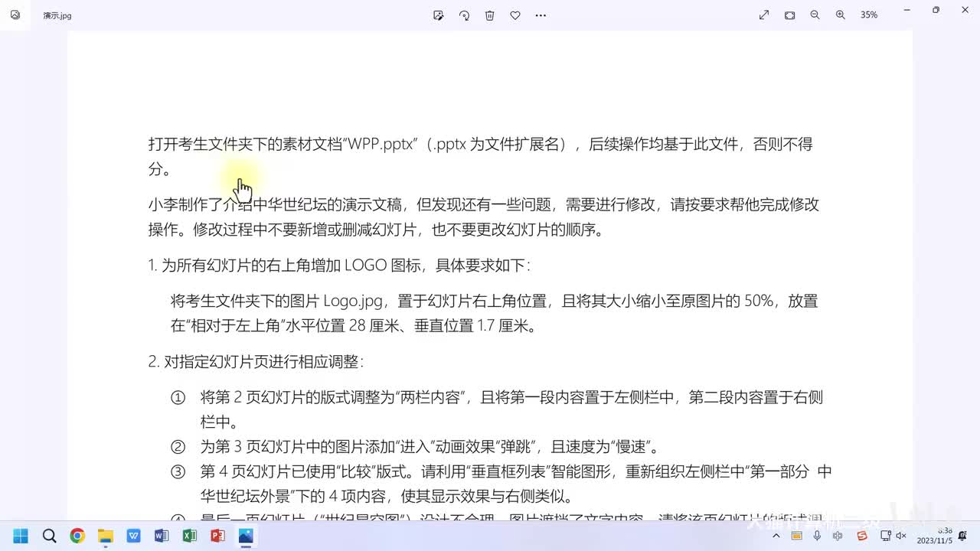The image size is (980, 551).
Task: Click the Edit image icon
Action: point(439,15)
